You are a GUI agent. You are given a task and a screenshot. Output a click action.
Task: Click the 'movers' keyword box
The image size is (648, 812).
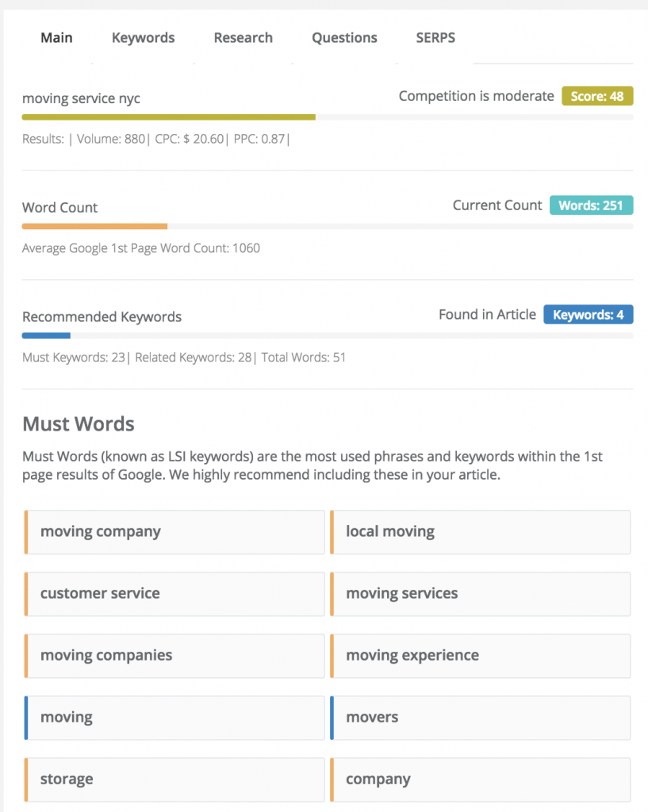(480, 718)
